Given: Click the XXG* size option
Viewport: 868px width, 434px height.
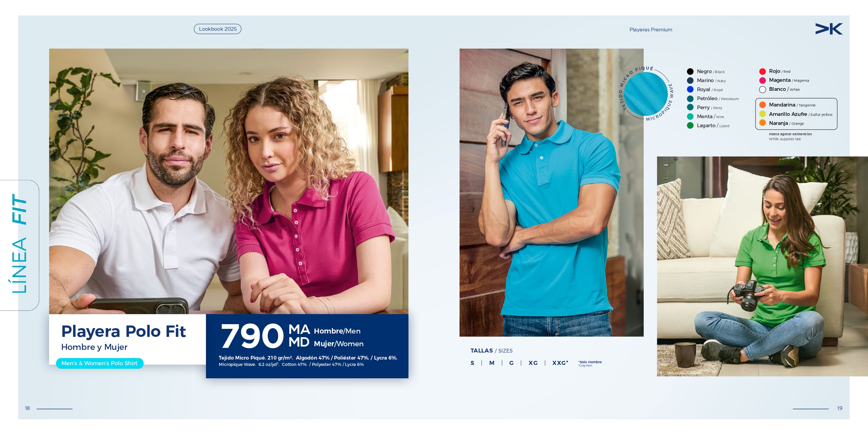Looking at the screenshot, I should click(560, 363).
